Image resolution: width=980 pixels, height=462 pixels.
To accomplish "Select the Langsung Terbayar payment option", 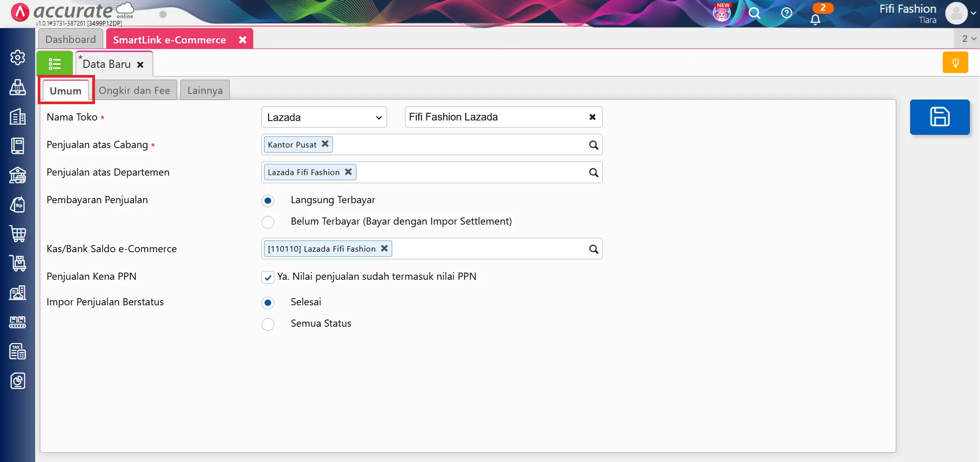I will pyautogui.click(x=268, y=201).
